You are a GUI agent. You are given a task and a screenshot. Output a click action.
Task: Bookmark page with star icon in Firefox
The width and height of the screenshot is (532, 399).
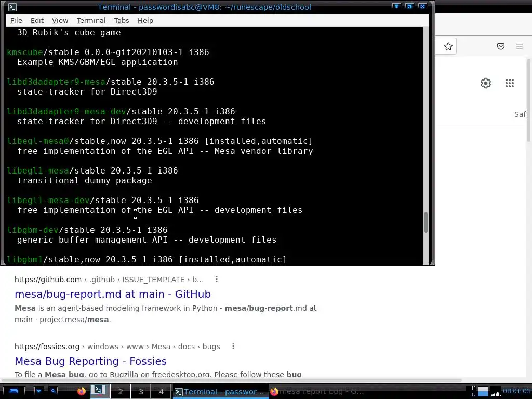click(448, 46)
